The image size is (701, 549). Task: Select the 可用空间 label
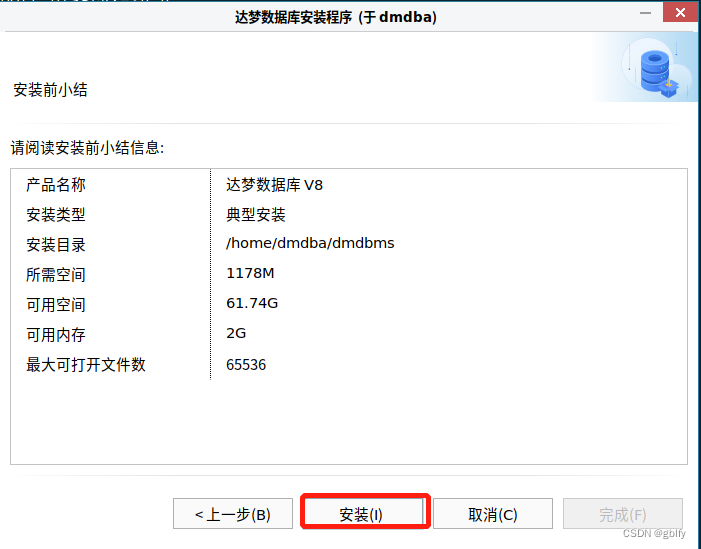(56, 305)
